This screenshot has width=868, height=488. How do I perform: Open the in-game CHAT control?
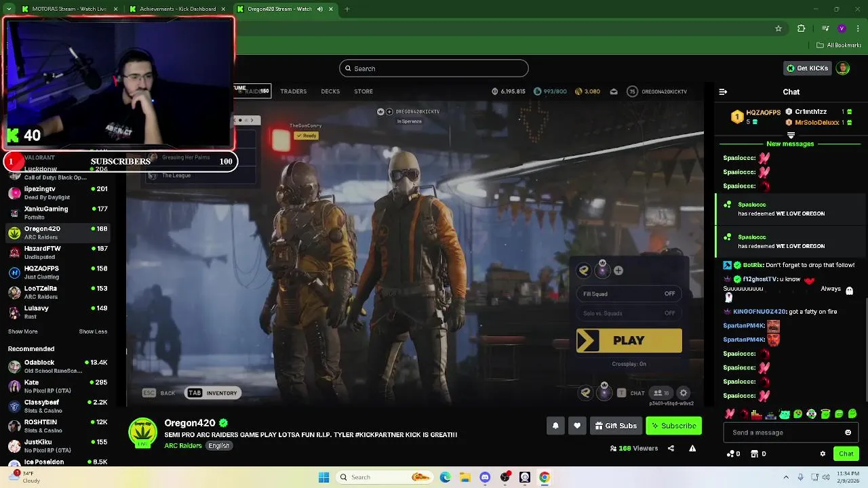click(631, 393)
